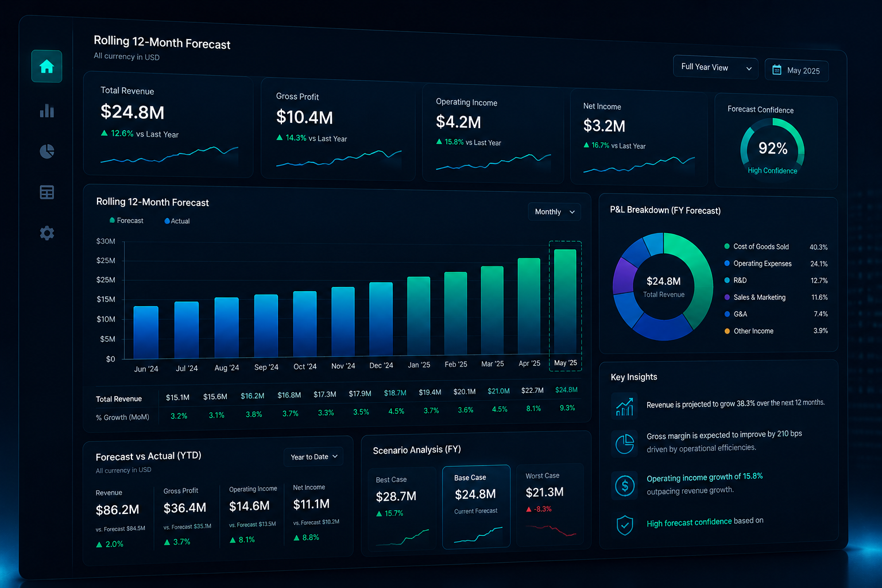
Task: Click the $30M y-axis label
Action: click(106, 241)
